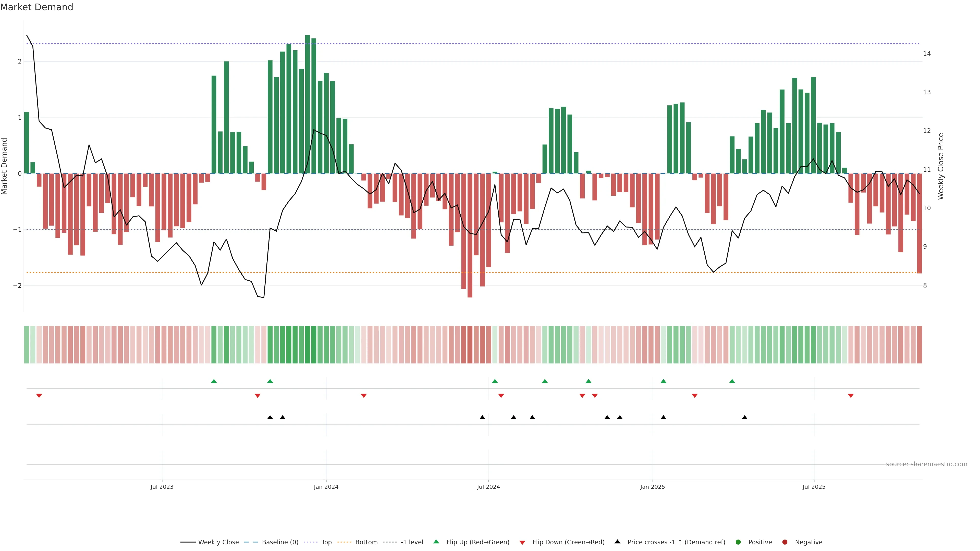Click the red Flip Down legend triangle
This screenshot has height=551, width=980.
coord(522,542)
